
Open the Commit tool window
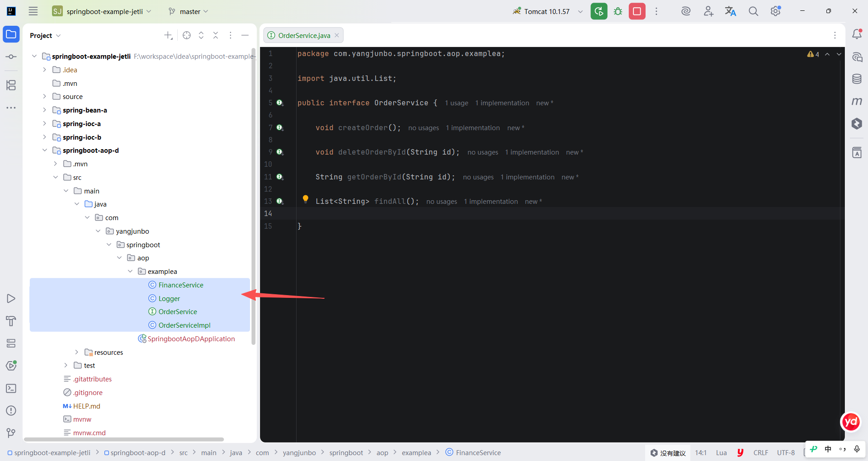(x=11, y=57)
